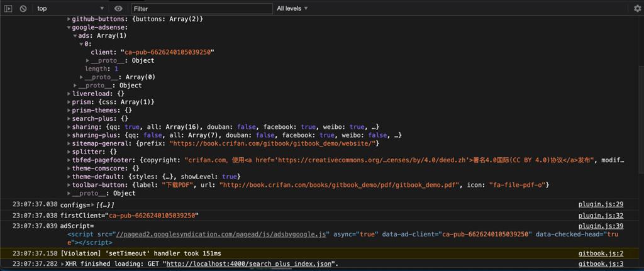Expand the toolbar-button entry
This screenshot has height=271, width=644.
[69, 185]
